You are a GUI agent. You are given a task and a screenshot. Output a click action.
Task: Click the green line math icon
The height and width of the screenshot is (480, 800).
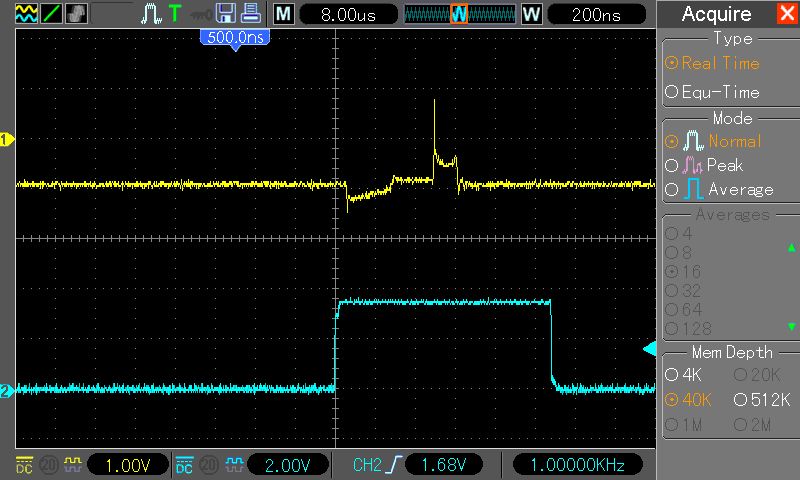[x=51, y=14]
